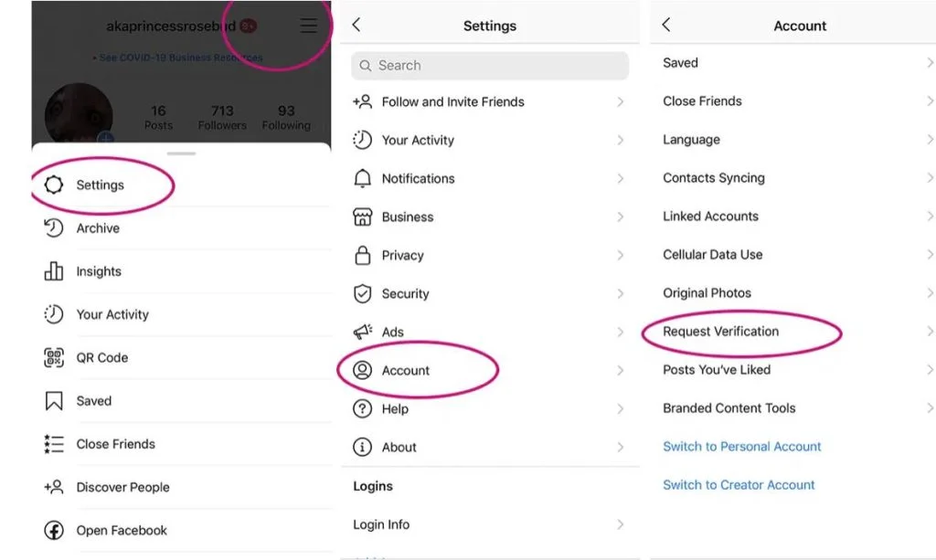Expand the Follow and Invite Friends chevron
This screenshot has height=560, width=936.
[621, 102]
